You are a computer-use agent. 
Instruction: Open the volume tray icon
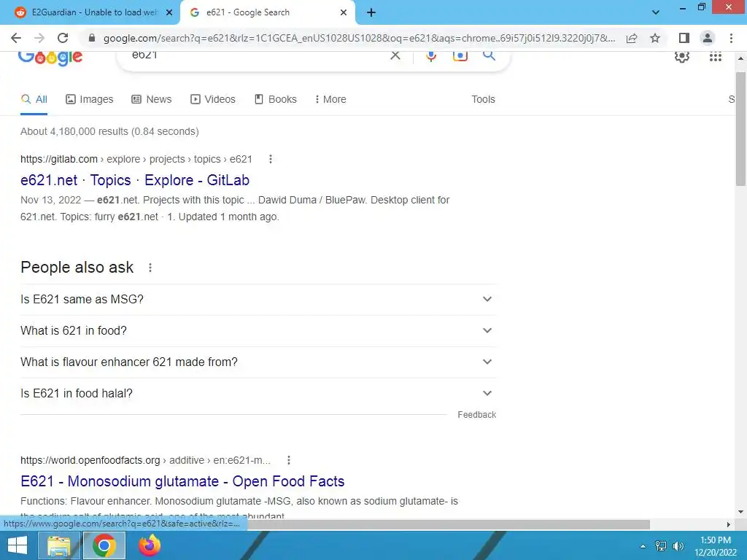678,546
